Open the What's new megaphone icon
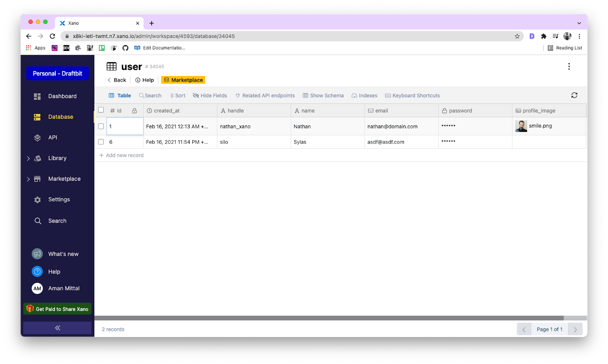608x364 pixels. [x=37, y=254]
